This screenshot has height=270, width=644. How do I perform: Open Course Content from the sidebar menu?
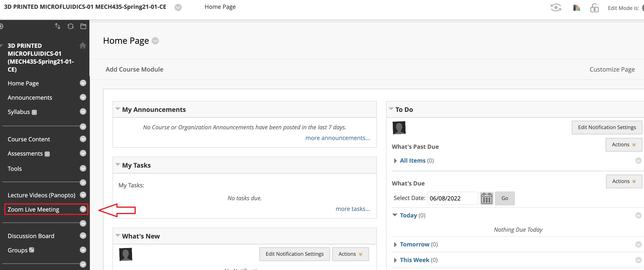click(29, 139)
